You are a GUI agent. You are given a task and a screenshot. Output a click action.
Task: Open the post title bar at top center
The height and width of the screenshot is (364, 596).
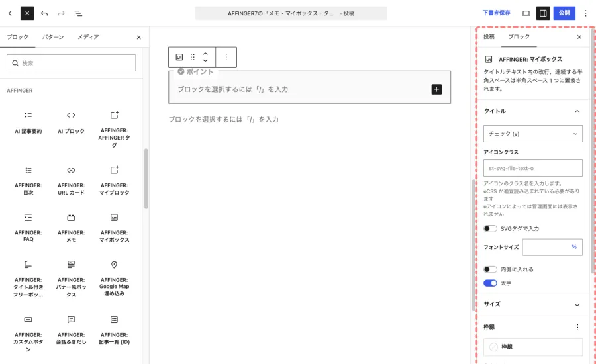[291, 13]
